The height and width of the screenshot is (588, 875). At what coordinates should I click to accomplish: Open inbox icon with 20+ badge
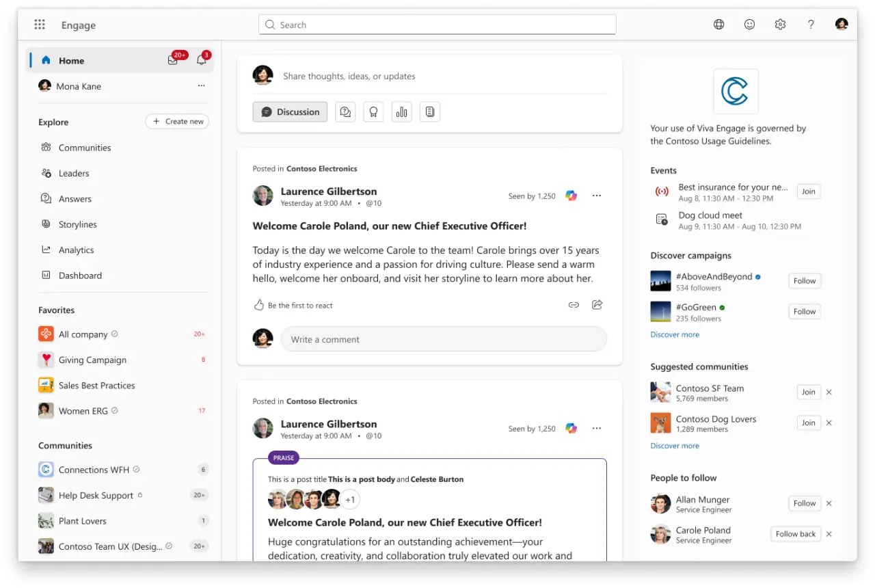pos(173,60)
